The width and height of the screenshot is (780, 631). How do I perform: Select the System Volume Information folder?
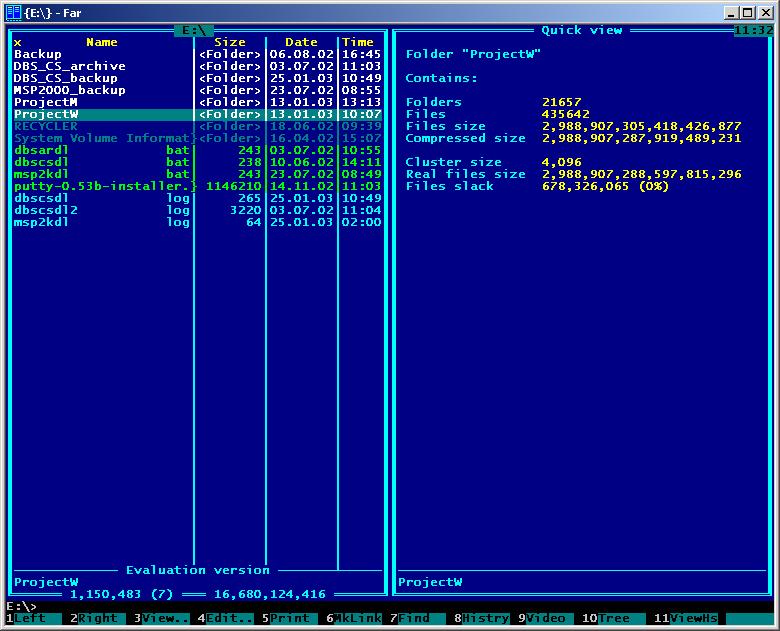click(x=197, y=138)
